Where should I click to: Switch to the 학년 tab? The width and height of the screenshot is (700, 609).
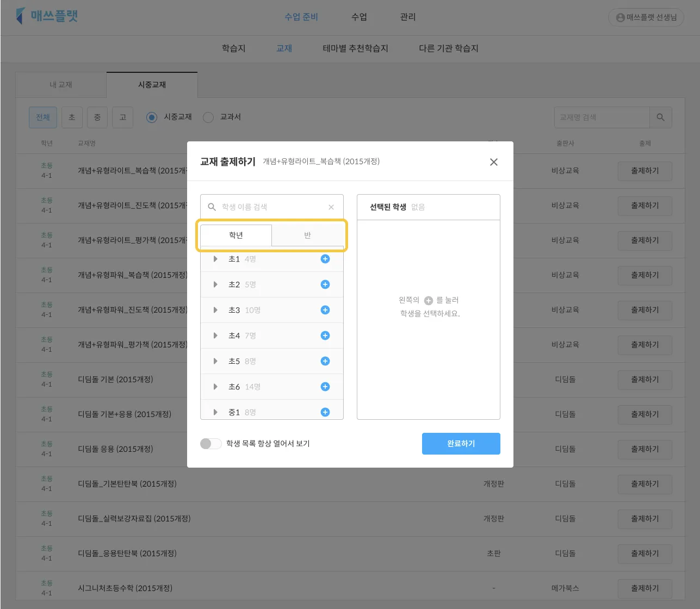236,235
